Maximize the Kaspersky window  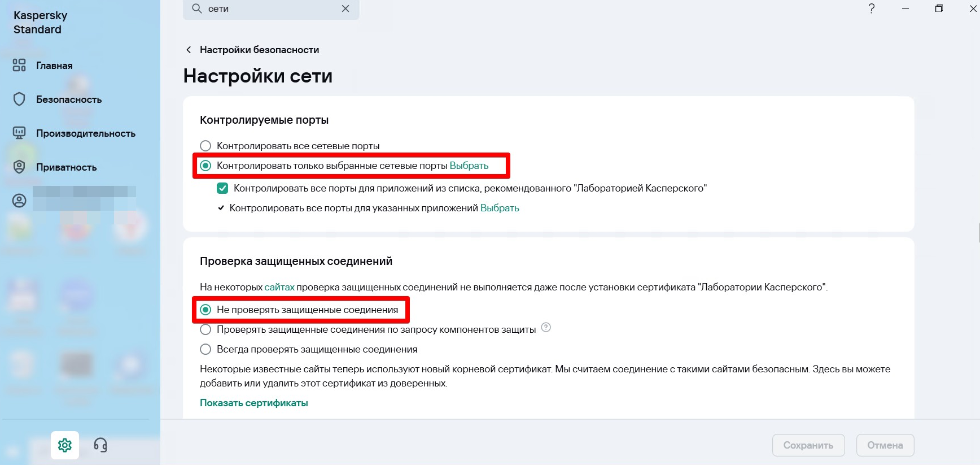tap(939, 8)
